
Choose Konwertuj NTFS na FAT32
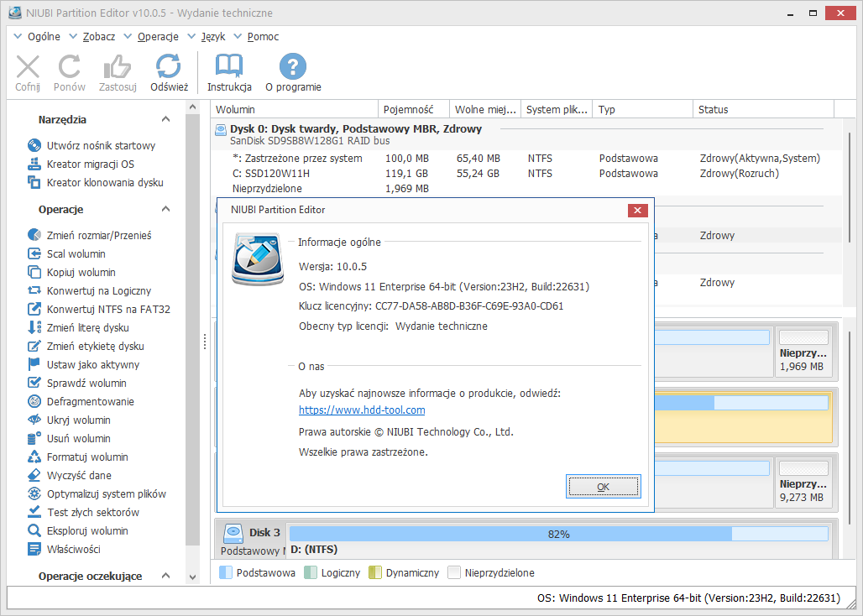click(x=98, y=309)
